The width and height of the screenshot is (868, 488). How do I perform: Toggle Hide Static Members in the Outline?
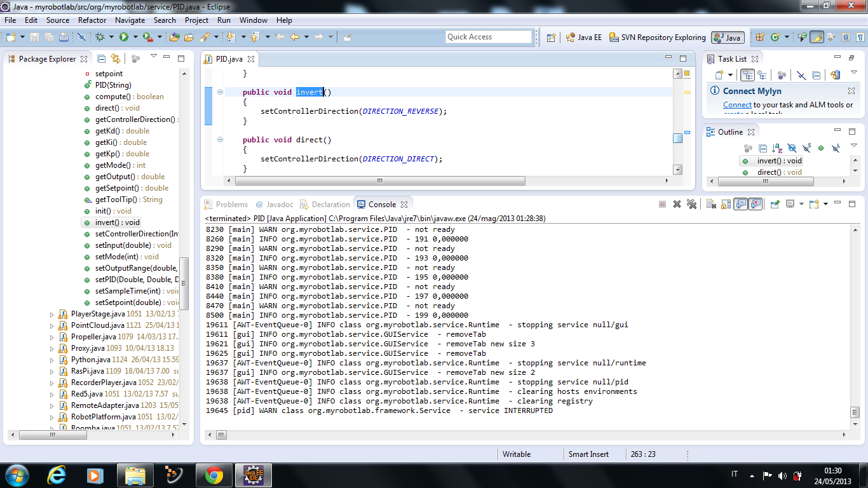pyautogui.click(x=806, y=148)
